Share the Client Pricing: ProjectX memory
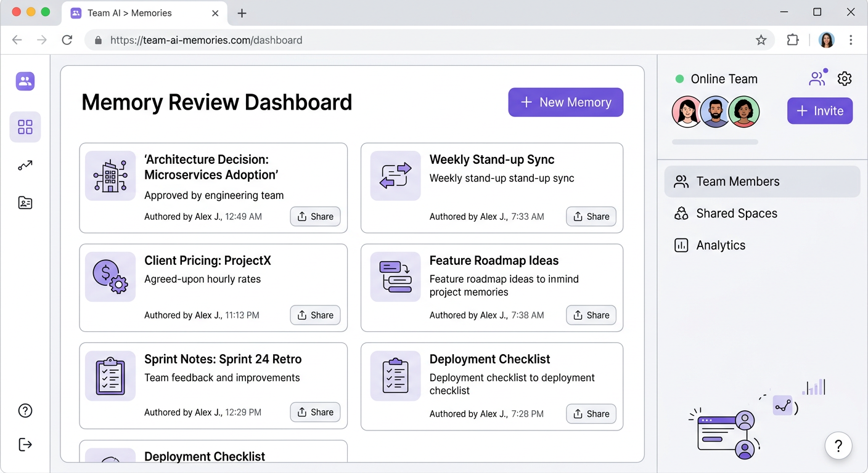Image resolution: width=868 pixels, height=473 pixels. [x=315, y=315]
